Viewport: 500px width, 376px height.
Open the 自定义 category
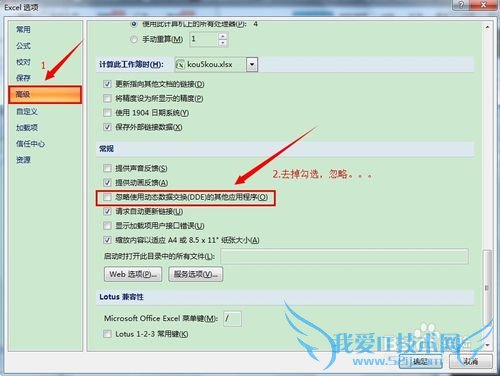pyautogui.click(x=27, y=111)
